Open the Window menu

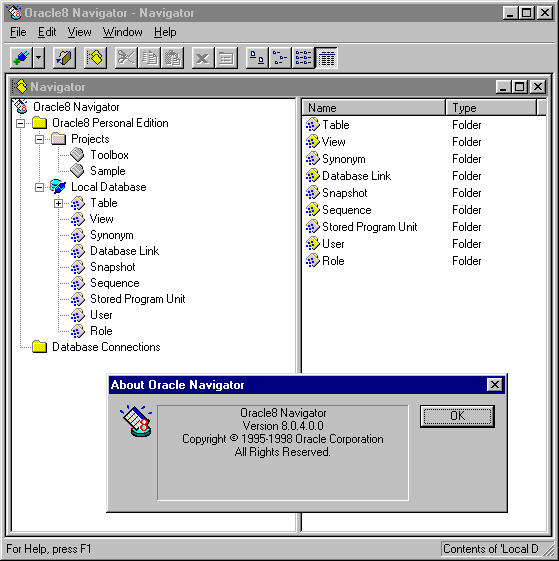[122, 32]
